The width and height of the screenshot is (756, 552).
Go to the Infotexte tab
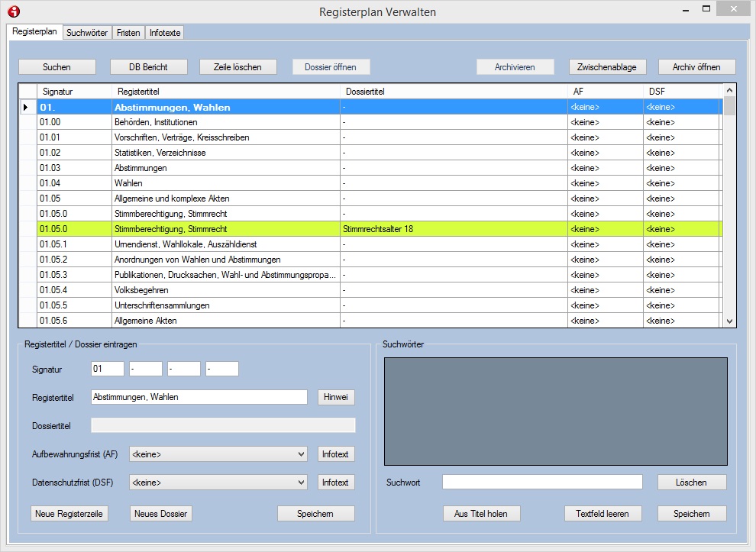pos(165,33)
